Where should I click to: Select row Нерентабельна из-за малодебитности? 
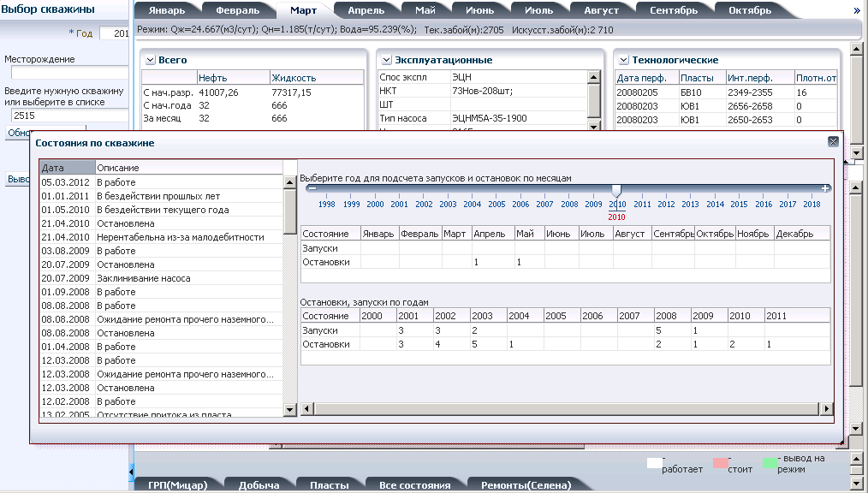click(161, 237)
